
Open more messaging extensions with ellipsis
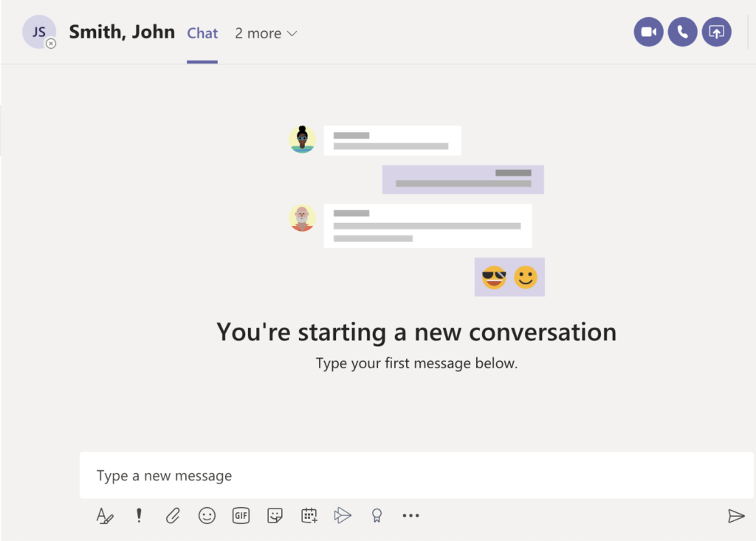[410, 515]
